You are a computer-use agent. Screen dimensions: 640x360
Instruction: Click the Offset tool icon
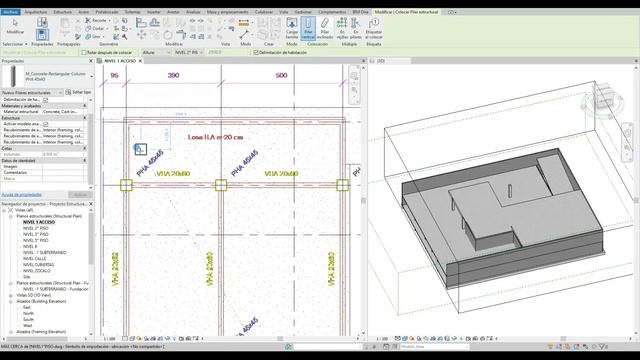pos(155,23)
